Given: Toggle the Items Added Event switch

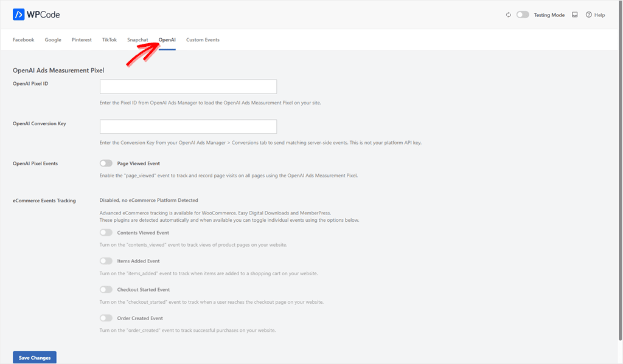Looking at the screenshot, I should click(106, 261).
